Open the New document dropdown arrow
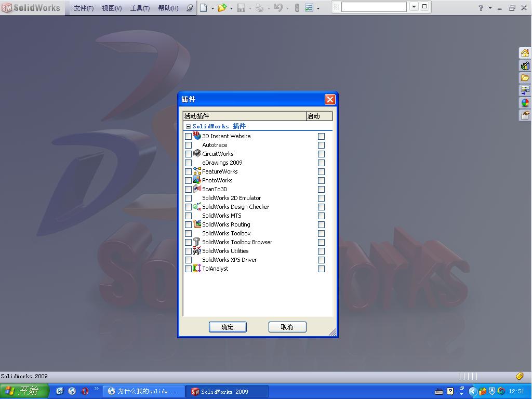 click(212, 8)
